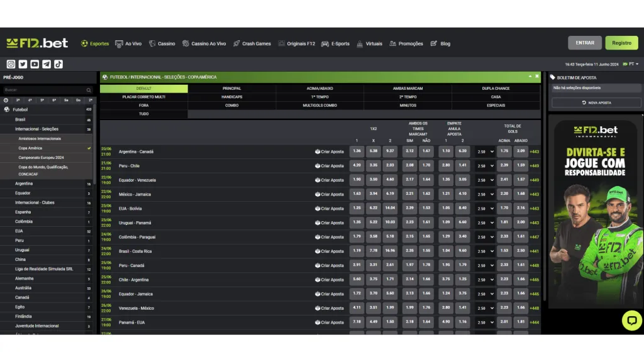Screen dimensions: 644x362
Task: Open Crash Games from the navbar
Action: (253, 43)
